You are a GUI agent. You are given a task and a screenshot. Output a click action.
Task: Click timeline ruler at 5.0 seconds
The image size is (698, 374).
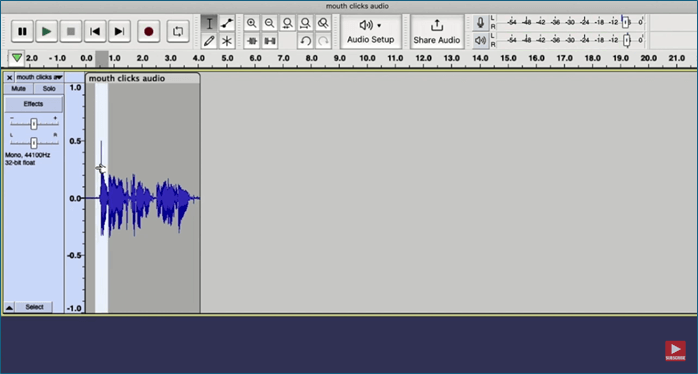tap(227, 58)
